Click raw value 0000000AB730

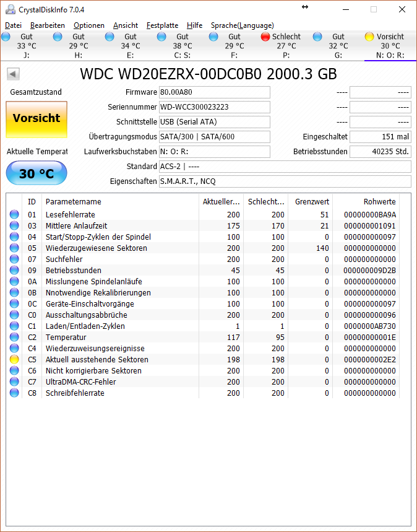[x=370, y=326]
